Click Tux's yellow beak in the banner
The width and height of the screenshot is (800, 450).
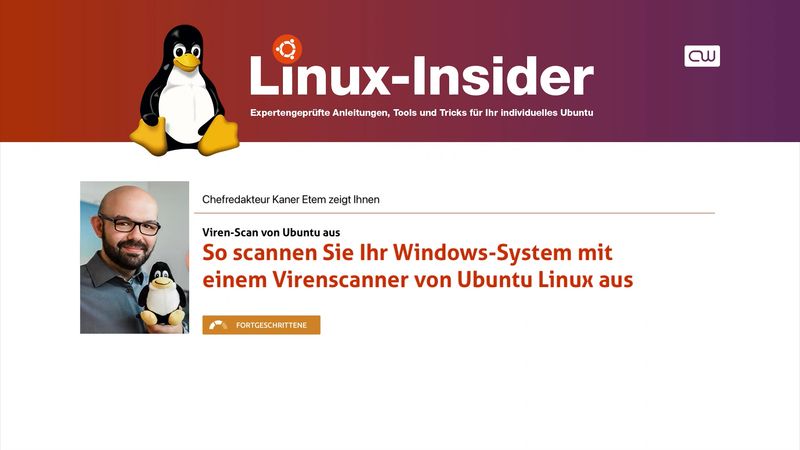click(187, 62)
